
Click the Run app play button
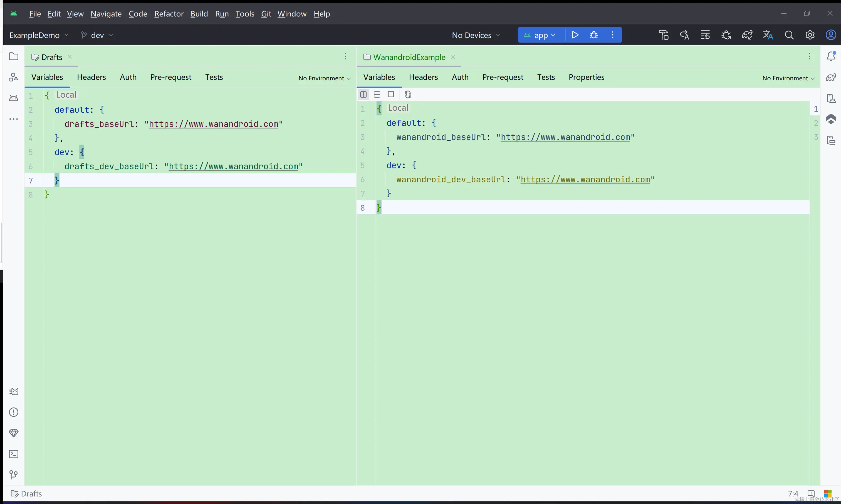[x=575, y=35]
